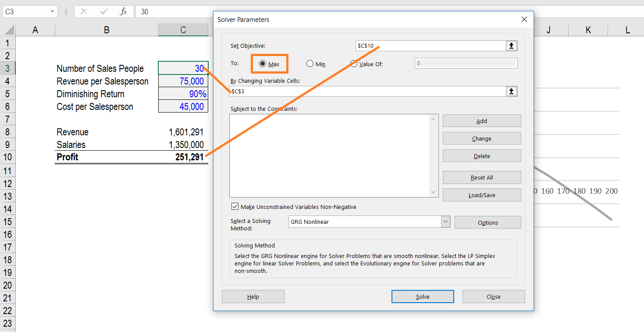
Task: Select the Value Of radio button
Action: tap(354, 64)
